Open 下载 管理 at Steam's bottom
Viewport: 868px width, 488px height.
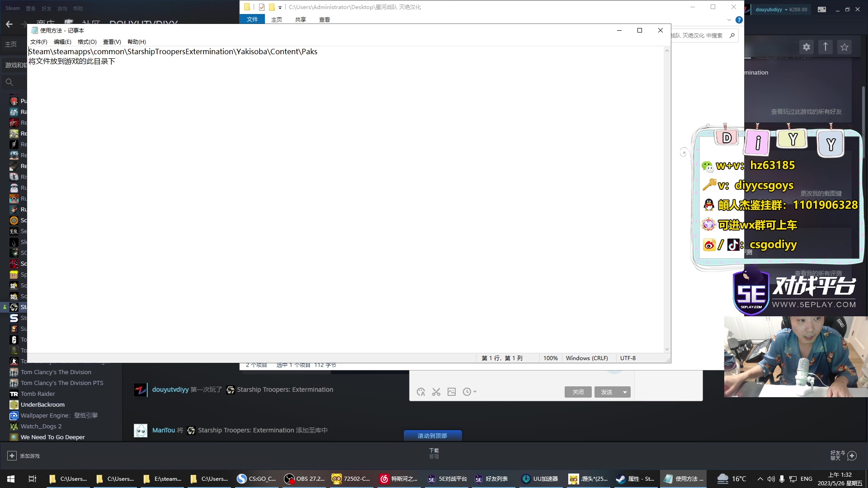tap(434, 453)
